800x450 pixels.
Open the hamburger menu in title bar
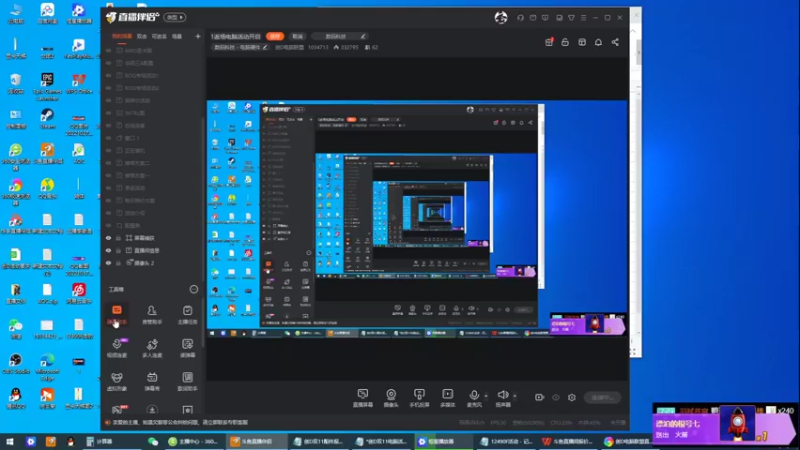(584, 17)
